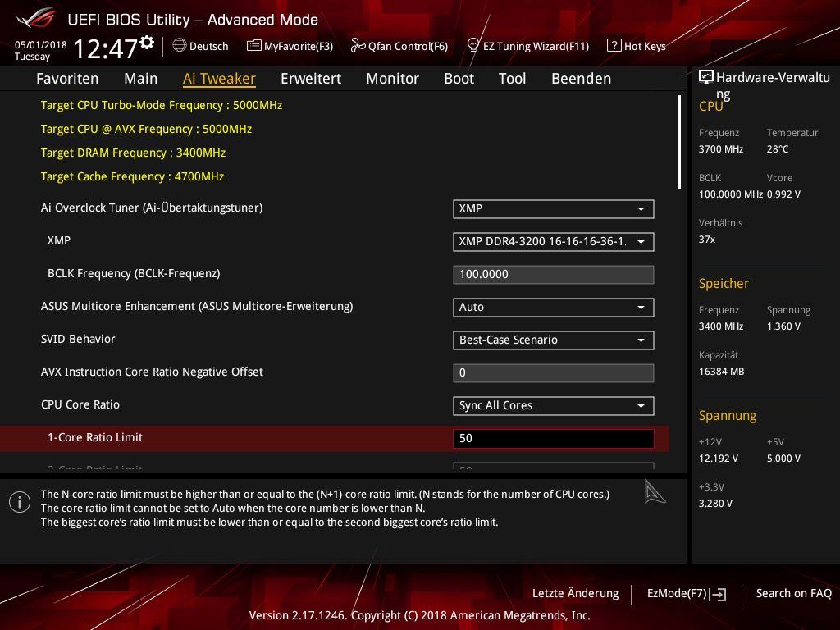
Task: Open the Erweitert tab
Action: [x=311, y=79]
